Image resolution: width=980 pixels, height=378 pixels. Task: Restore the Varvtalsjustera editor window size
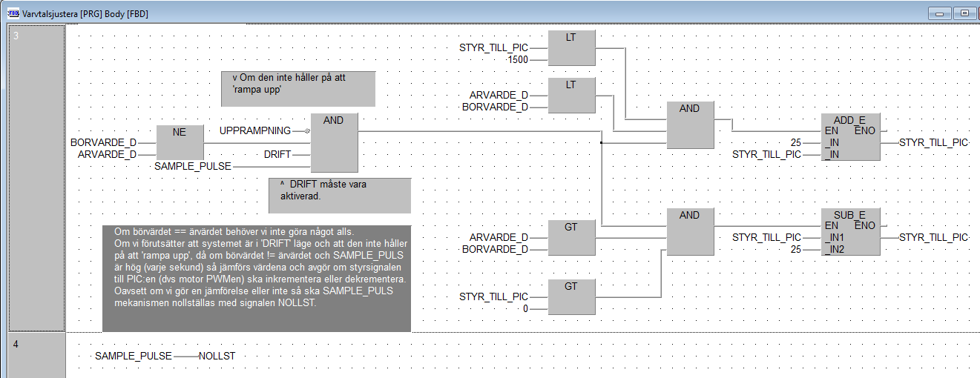click(965, 13)
